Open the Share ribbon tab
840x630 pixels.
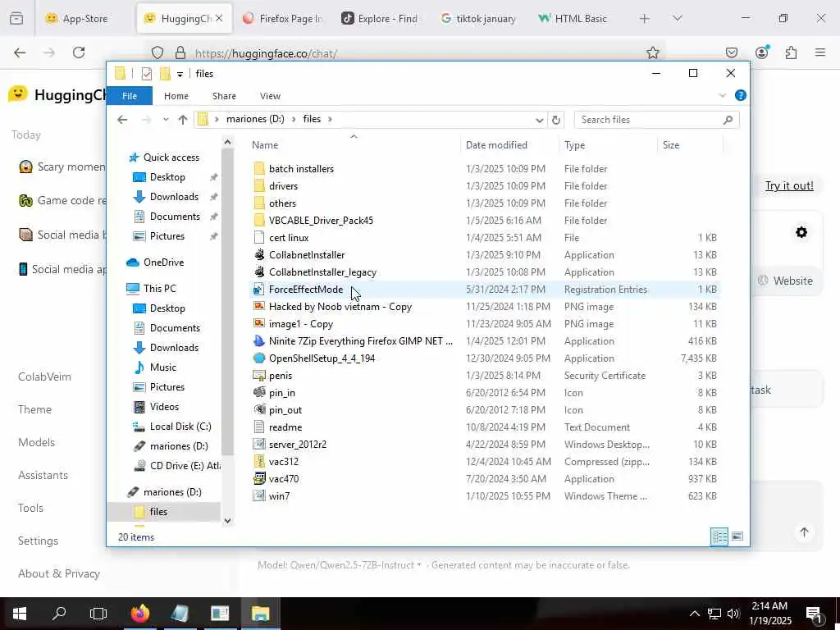pyautogui.click(x=224, y=96)
